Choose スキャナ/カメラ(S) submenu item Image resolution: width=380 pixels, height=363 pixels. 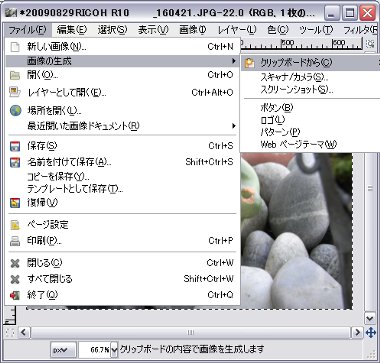pyautogui.click(x=310, y=77)
